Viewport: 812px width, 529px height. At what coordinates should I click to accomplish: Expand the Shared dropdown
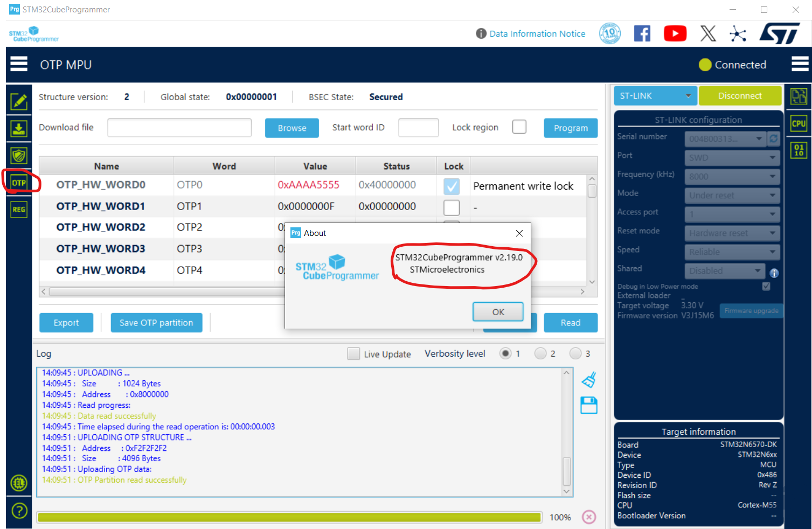point(725,271)
